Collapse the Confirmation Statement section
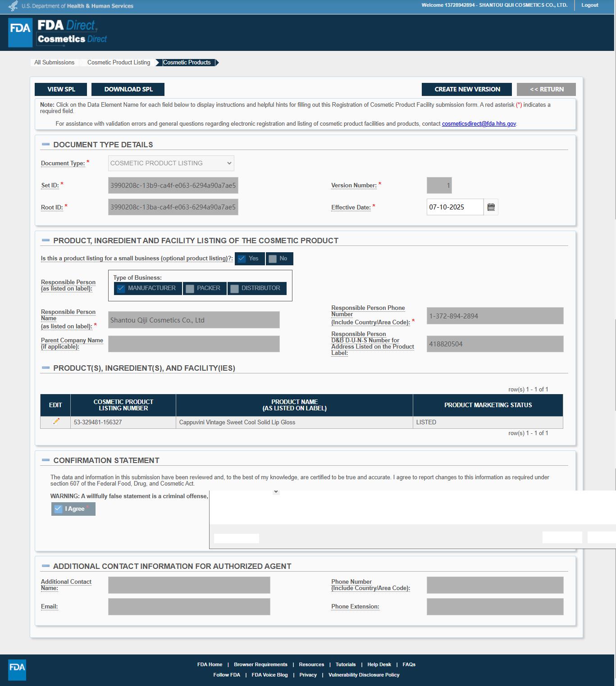 pyautogui.click(x=46, y=460)
